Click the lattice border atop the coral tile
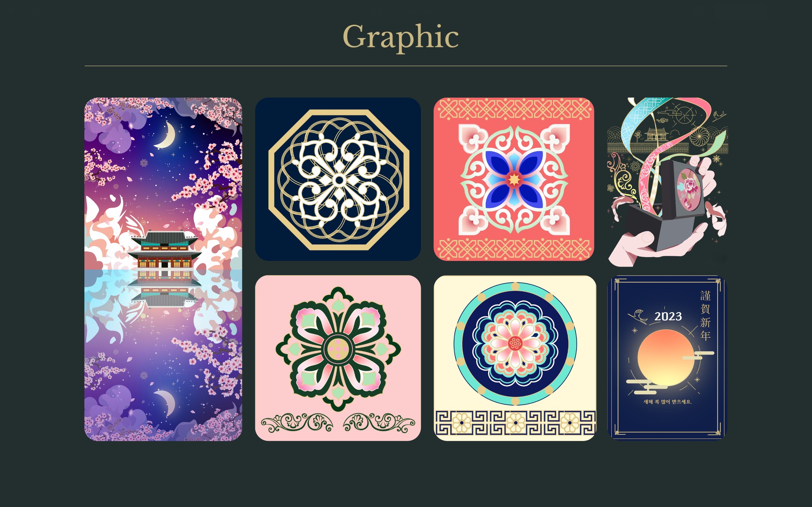The image size is (812, 507). (x=514, y=110)
